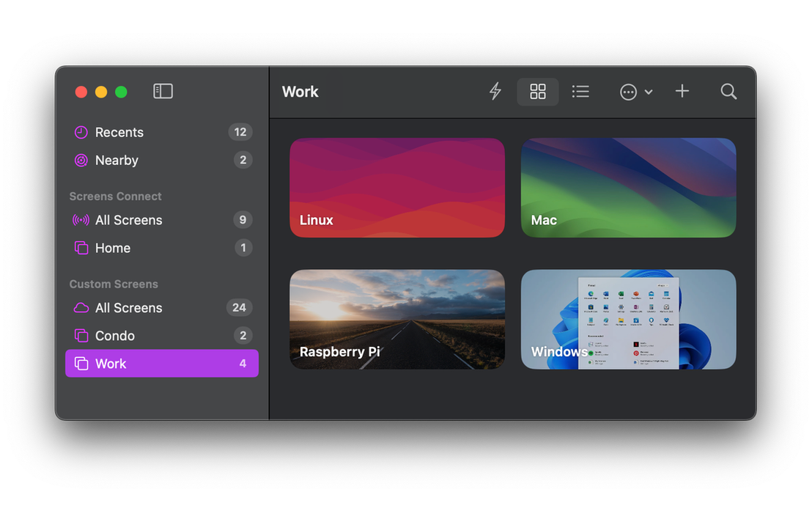This screenshot has width=812, height=522.
Task: Click the radar icon beside Nearby
Action: (81, 160)
